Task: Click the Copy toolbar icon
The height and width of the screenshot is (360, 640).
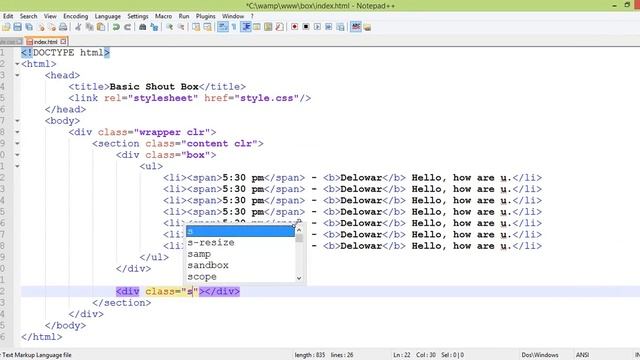Action: pos(89,27)
